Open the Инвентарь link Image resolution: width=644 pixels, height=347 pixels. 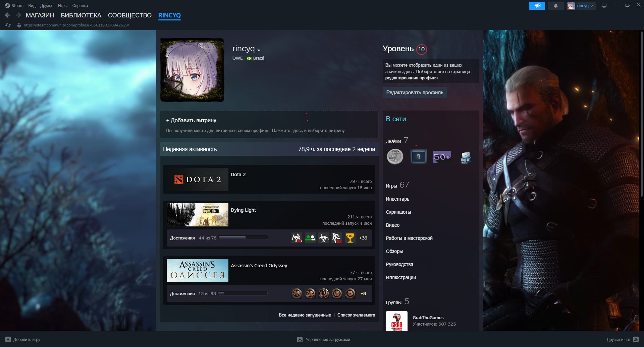[x=397, y=199]
